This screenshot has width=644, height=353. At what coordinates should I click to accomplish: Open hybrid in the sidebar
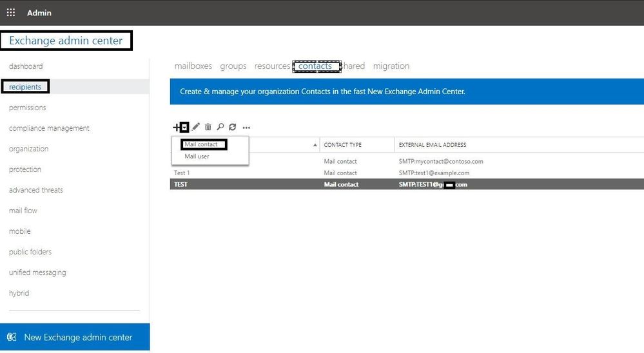tap(19, 293)
